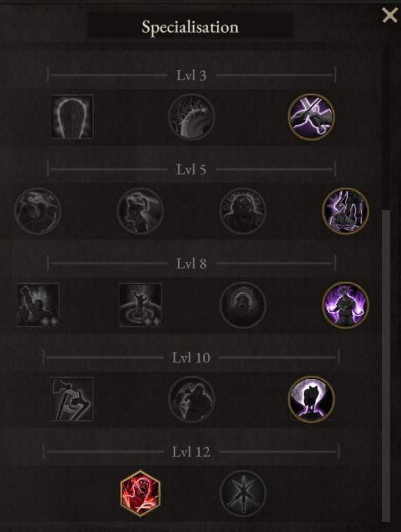
Task: Pick the greyed cloaked figure skill at Lvl 10
Action: click(192, 399)
